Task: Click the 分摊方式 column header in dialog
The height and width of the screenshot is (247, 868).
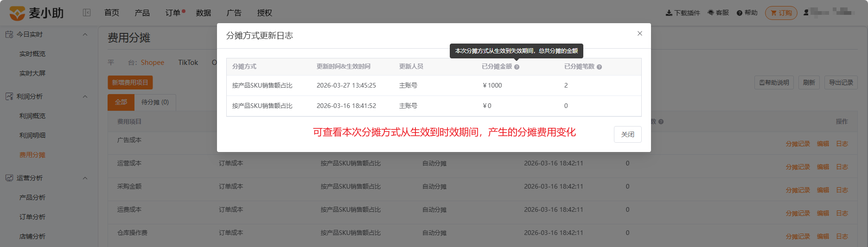Action: tap(244, 66)
